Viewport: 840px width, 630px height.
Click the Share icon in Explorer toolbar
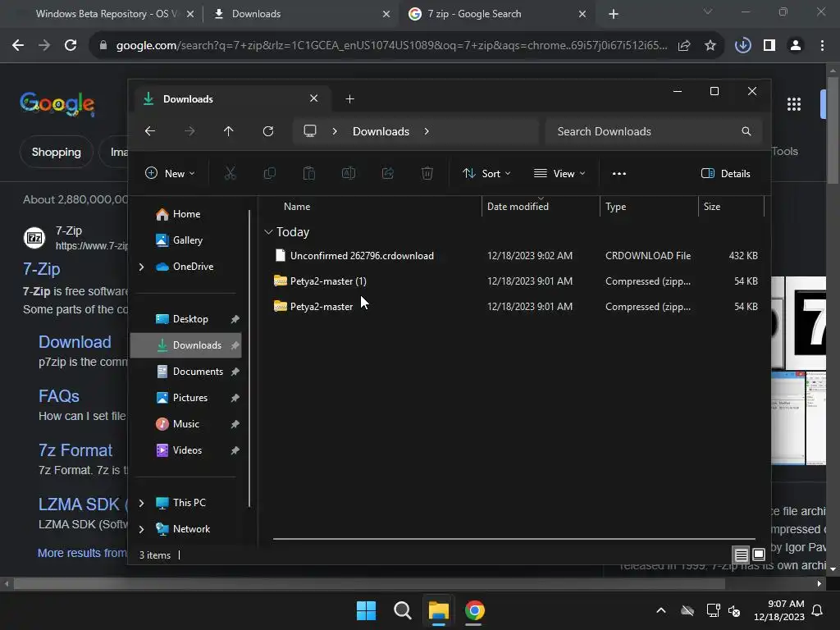[388, 173]
